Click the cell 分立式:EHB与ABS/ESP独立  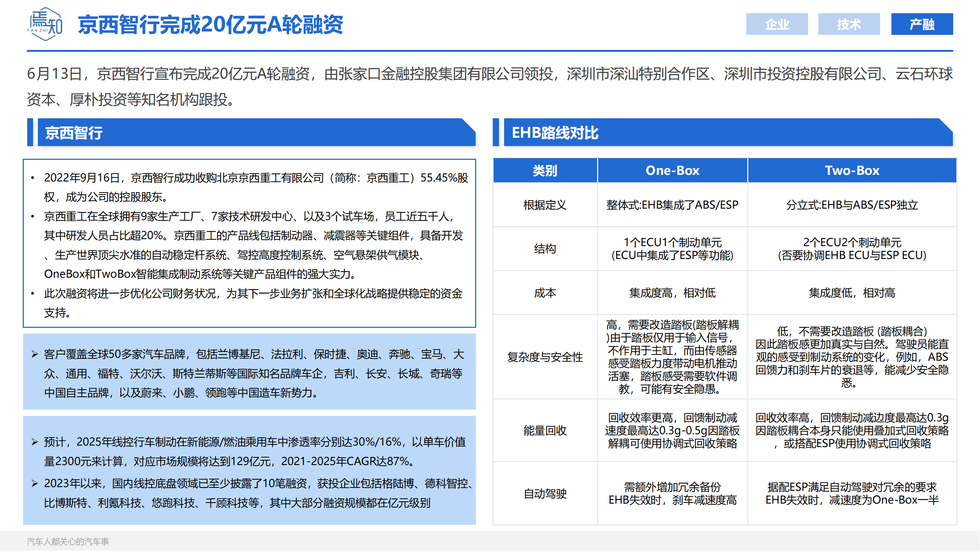click(852, 205)
